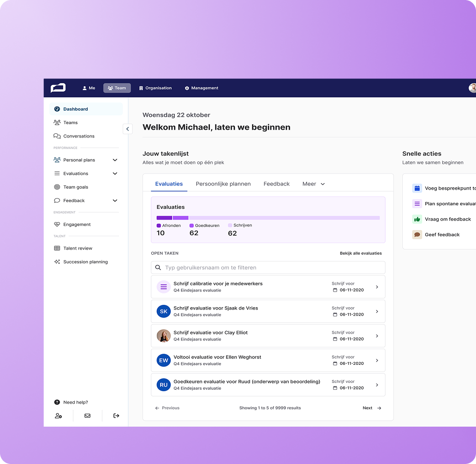The width and height of the screenshot is (476, 464).
Task: Expand the sidebar Feedback chevron
Action: coord(115,201)
